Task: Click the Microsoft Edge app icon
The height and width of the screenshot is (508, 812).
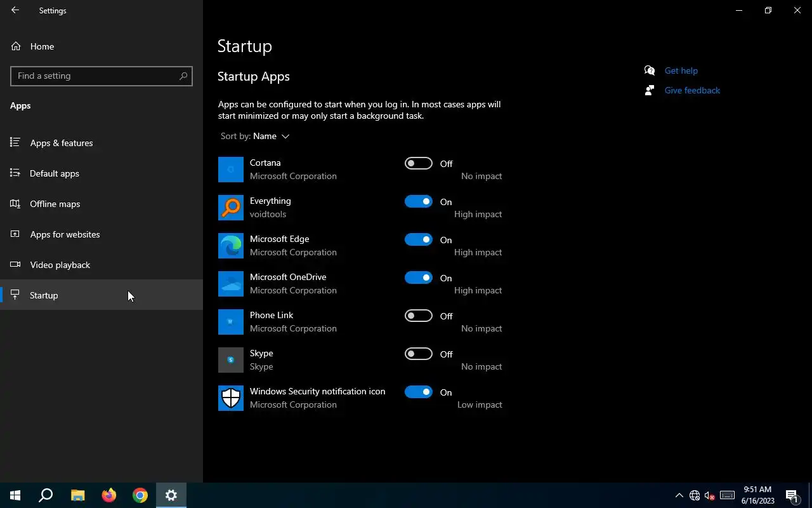Action: [231, 246]
